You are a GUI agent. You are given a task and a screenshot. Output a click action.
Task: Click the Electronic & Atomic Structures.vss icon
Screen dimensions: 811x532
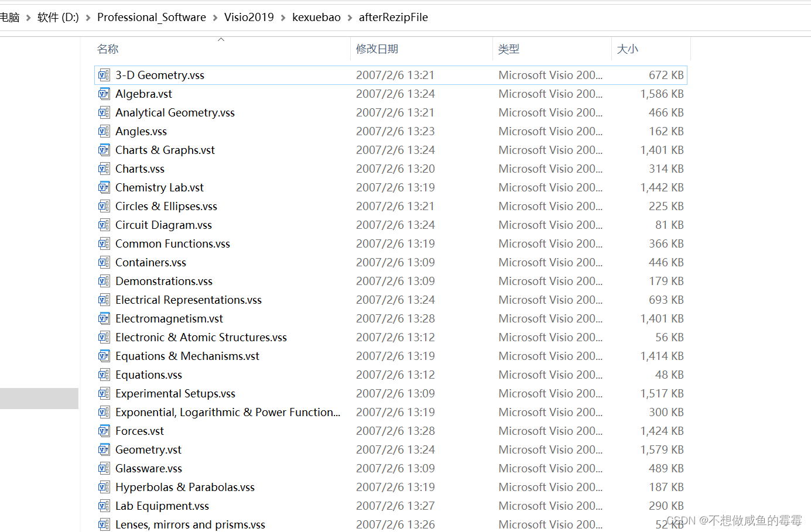click(x=104, y=337)
